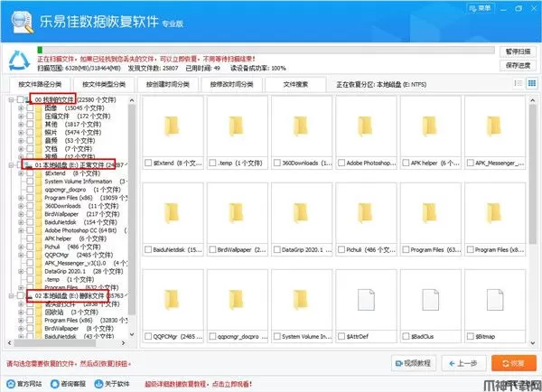Open the BirdWallpaper (2...) folder thumbnail
The width and height of the screenshot is (542, 392).
[x=236, y=212]
